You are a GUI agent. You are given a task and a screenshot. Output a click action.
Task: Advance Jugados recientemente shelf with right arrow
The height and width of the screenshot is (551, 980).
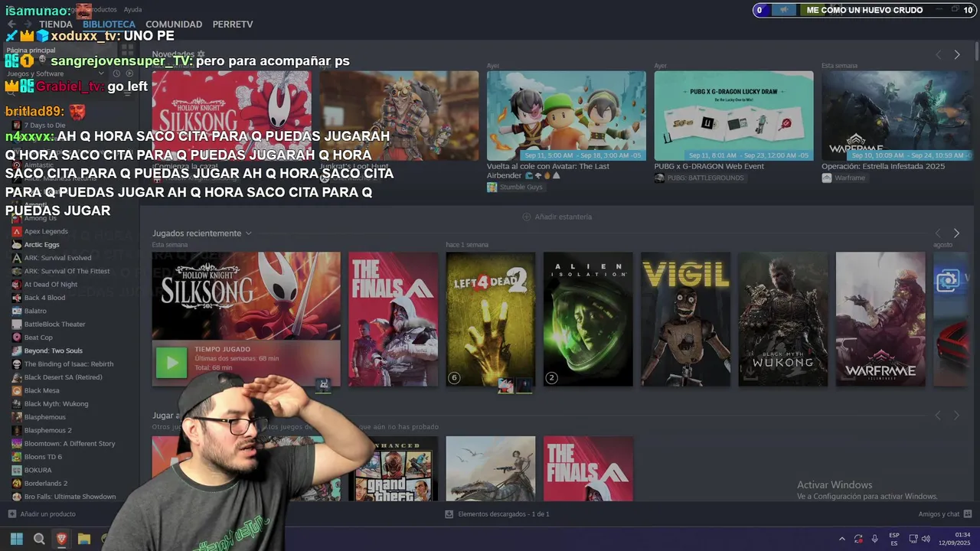pos(956,233)
